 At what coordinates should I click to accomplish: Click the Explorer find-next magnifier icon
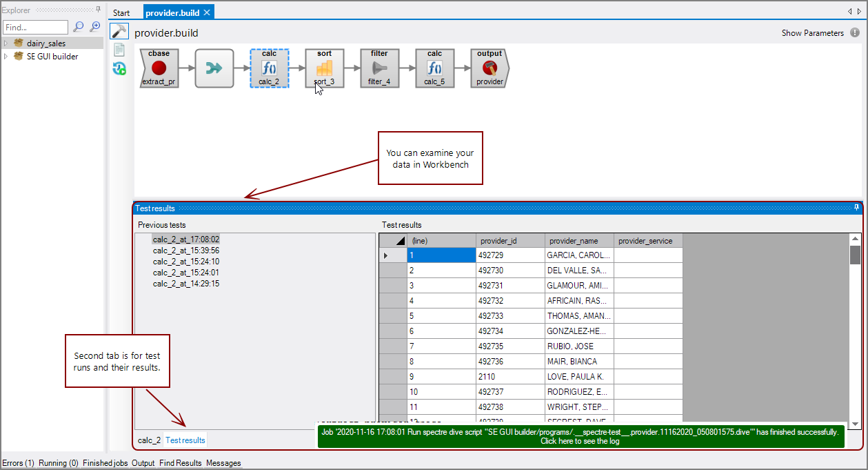pyautogui.click(x=95, y=27)
